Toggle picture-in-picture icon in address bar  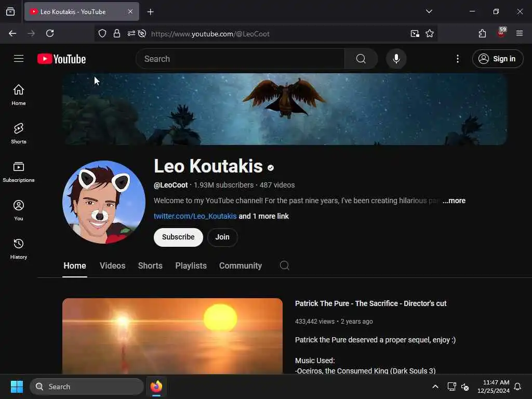coord(415,34)
